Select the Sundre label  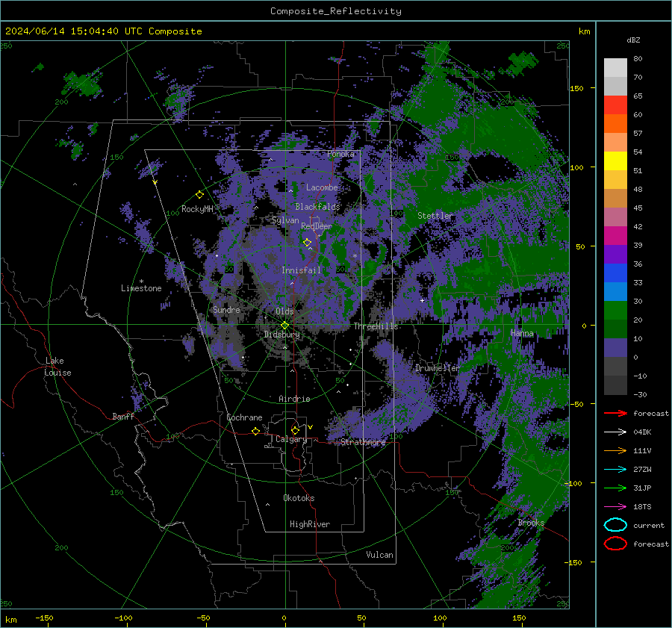pyautogui.click(x=226, y=310)
